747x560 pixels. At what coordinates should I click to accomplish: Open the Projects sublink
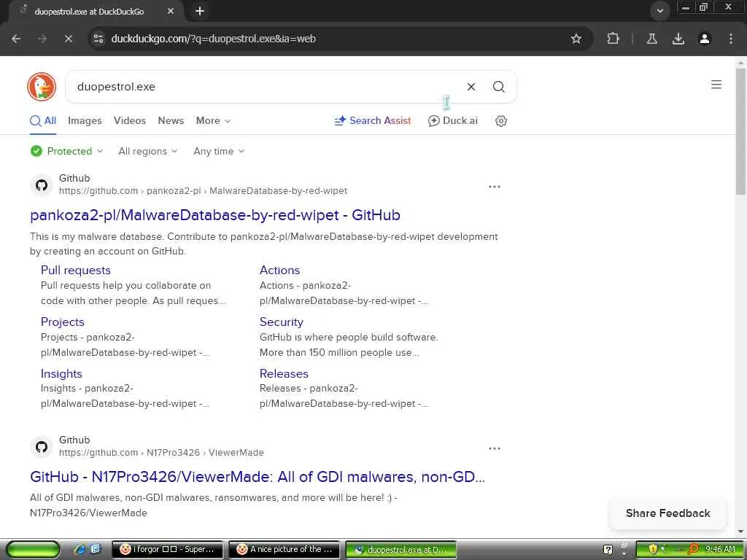pyautogui.click(x=63, y=322)
